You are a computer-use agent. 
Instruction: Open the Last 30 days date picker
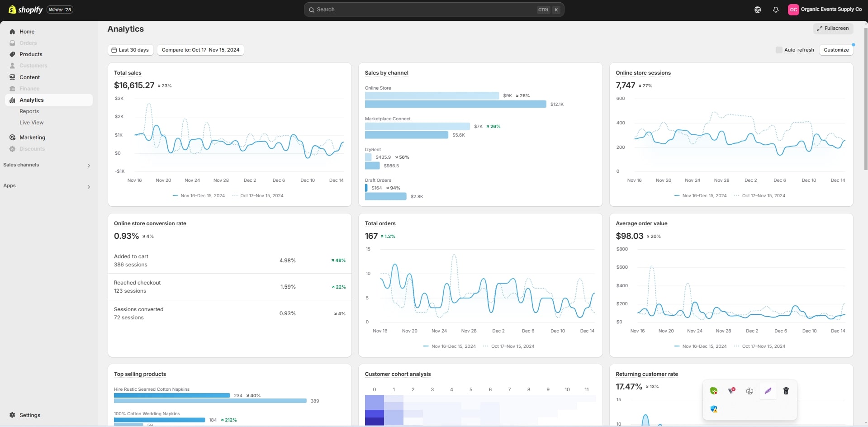(130, 50)
